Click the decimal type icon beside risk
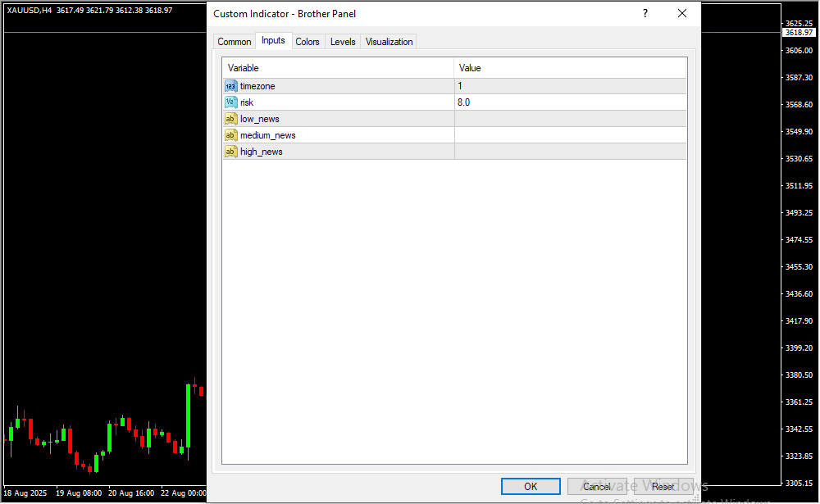This screenshot has width=820, height=504. [230, 102]
